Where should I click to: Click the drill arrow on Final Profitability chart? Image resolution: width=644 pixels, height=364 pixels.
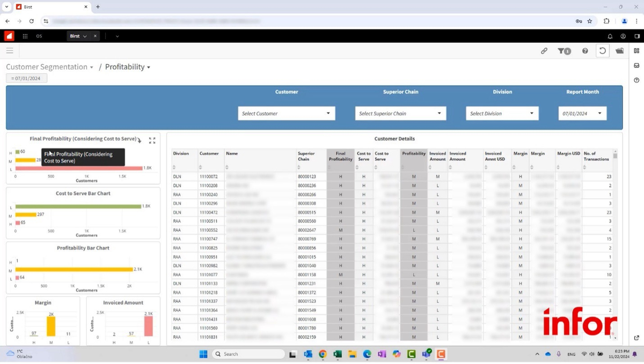click(x=140, y=140)
